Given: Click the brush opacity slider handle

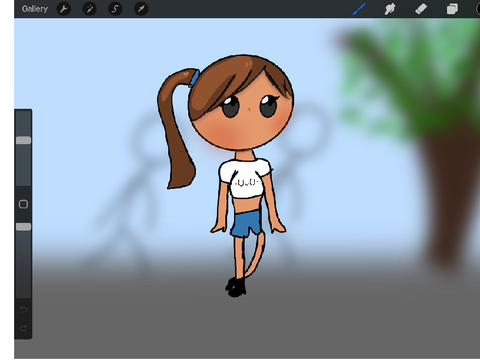Looking at the screenshot, I should click(x=23, y=227).
